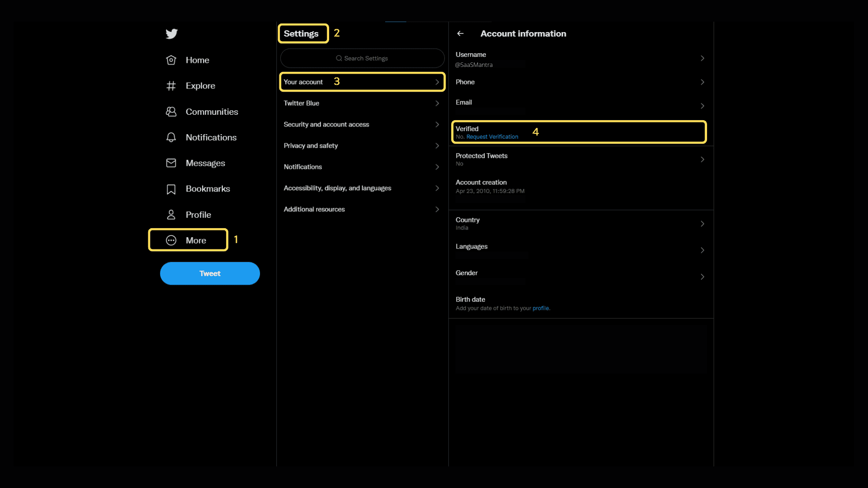Open Email row chevron

(x=702, y=106)
